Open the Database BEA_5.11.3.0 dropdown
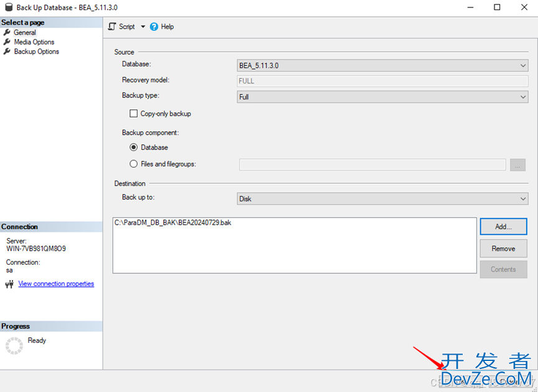This screenshot has width=538, height=392. coord(383,65)
